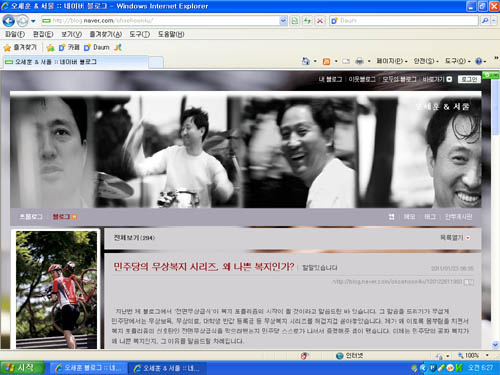Click the post URL copy icon

(469, 282)
